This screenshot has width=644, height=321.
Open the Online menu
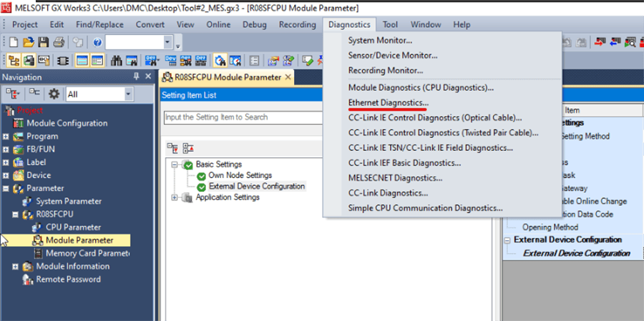(218, 24)
